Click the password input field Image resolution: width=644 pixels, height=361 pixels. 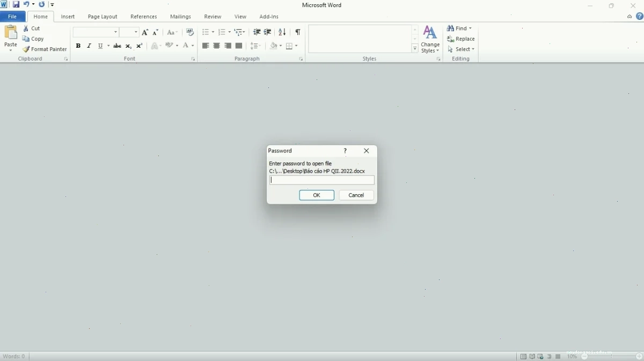pos(322,180)
